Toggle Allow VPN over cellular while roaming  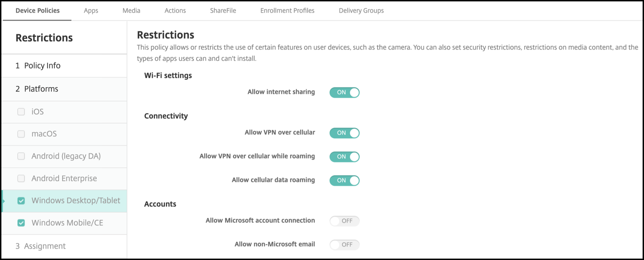point(344,157)
